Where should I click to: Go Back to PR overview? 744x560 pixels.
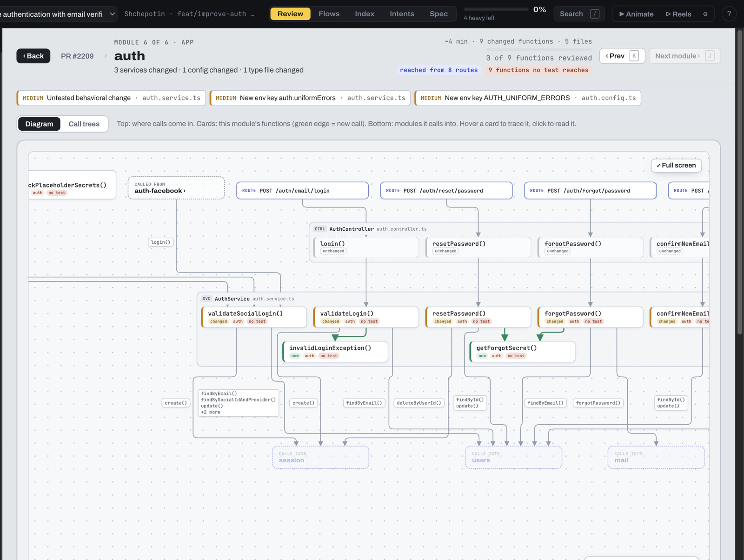pos(33,56)
